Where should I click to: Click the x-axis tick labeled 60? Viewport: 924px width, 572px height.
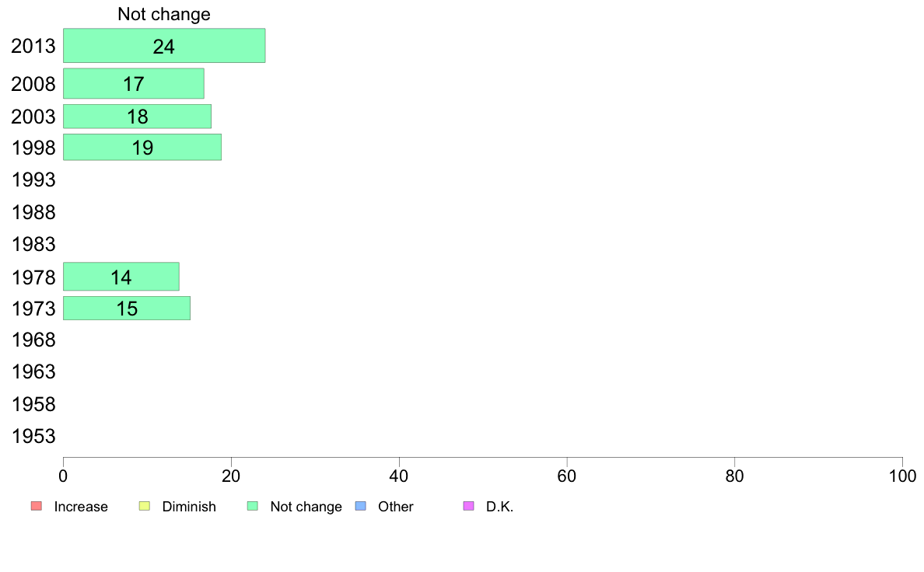pos(567,476)
